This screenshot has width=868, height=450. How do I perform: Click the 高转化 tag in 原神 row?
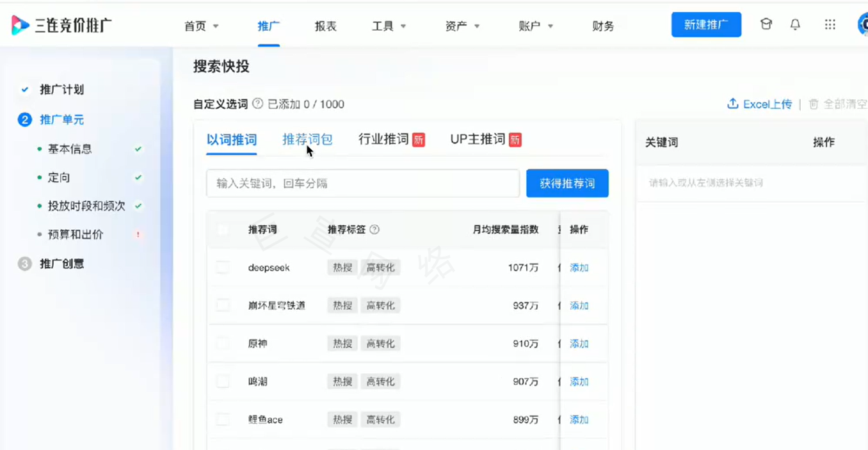coord(380,344)
